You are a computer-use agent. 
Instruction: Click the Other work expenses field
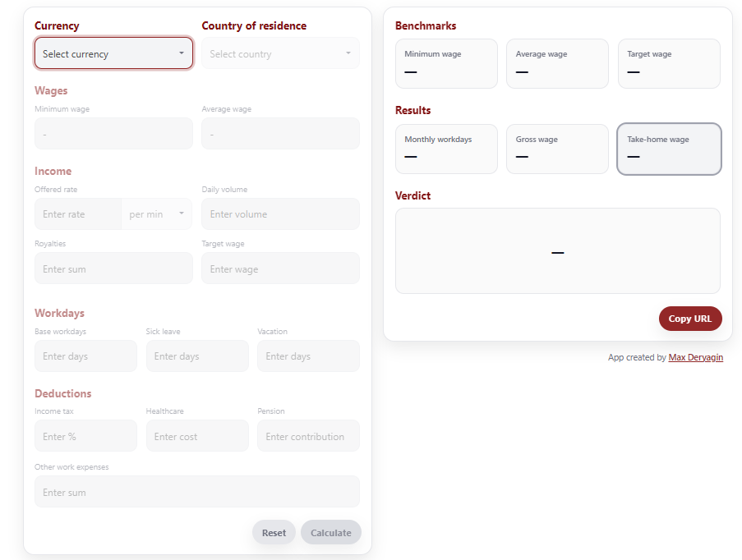[x=197, y=492]
